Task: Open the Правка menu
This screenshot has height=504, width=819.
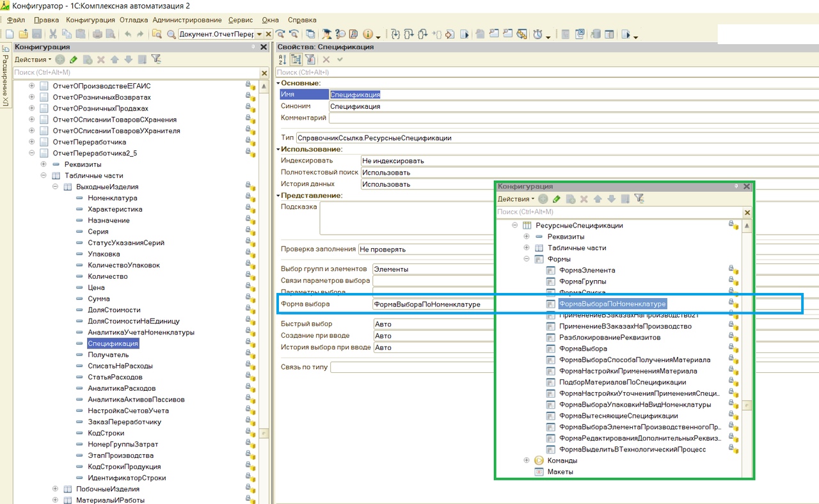Action: pyautogui.click(x=46, y=20)
